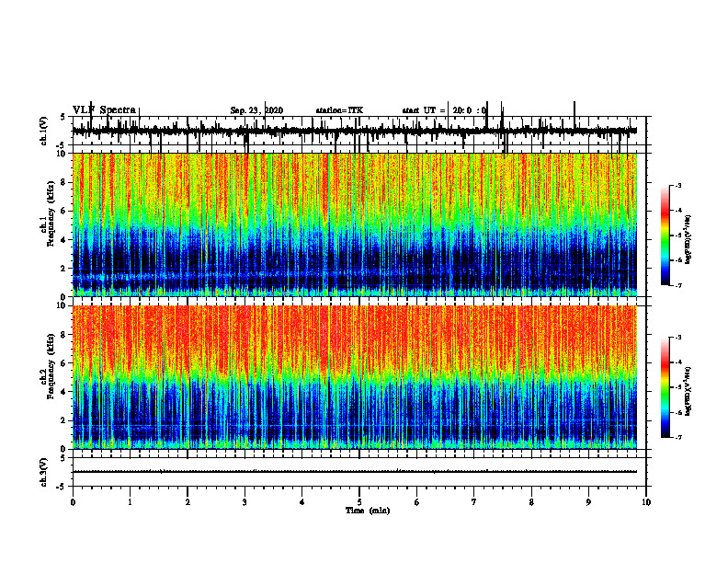
Task: Click the "-7" value on ch.2 colorbar
Action: tap(678, 437)
